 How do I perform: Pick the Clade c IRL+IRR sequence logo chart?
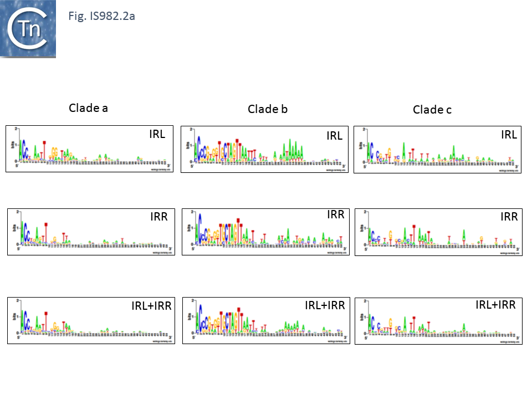pos(438,321)
